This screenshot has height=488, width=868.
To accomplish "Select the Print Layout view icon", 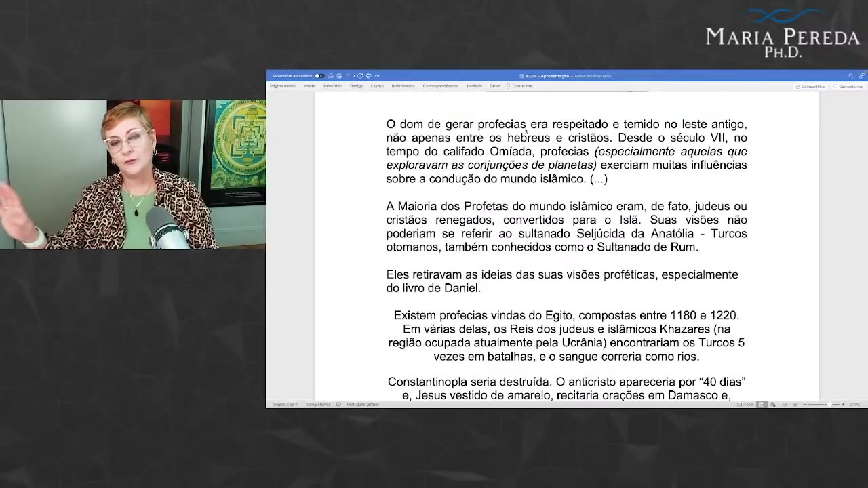I will tap(762, 405).
